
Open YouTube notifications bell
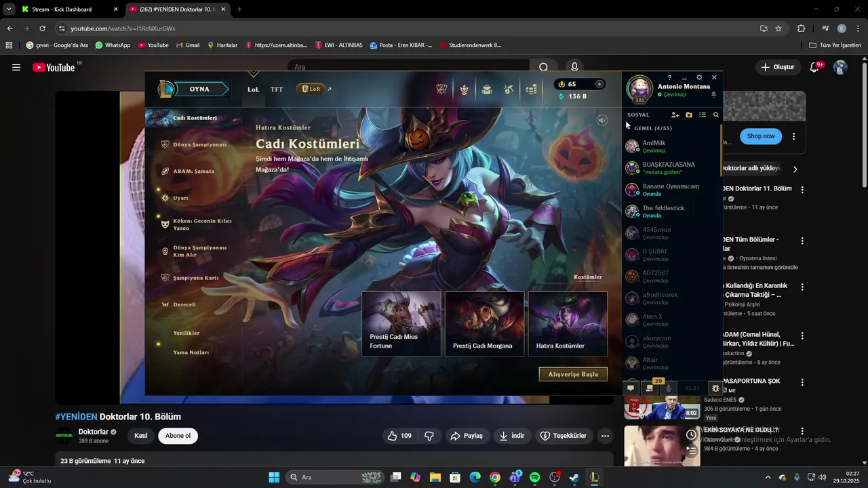[814, 67]
